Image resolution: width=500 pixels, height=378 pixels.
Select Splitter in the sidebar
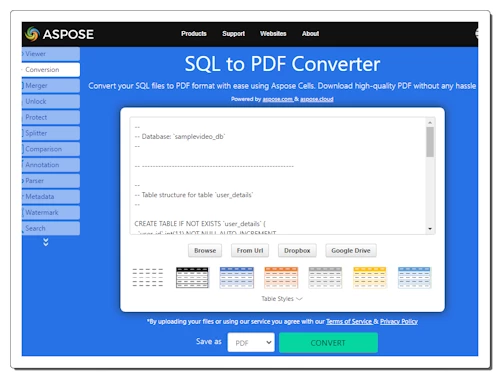(x=51, y=133)
